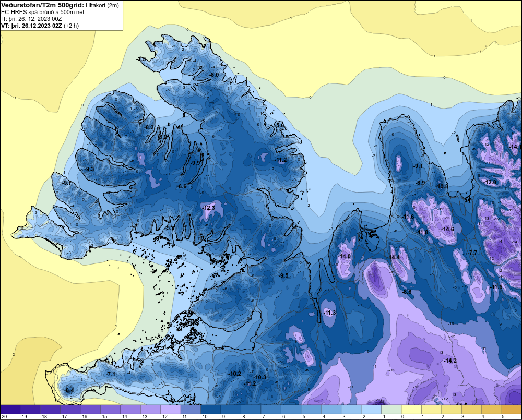Click the -8.8 temperature label
Screen dimensions: 522x420
407,292
